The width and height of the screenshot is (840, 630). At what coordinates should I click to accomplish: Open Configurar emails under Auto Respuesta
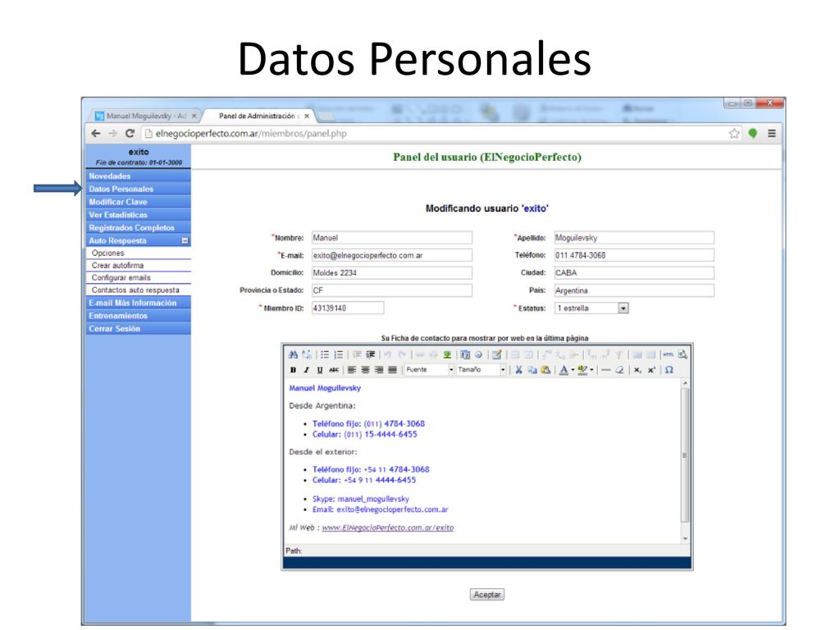pyautogui.click(x=138, y=277)
